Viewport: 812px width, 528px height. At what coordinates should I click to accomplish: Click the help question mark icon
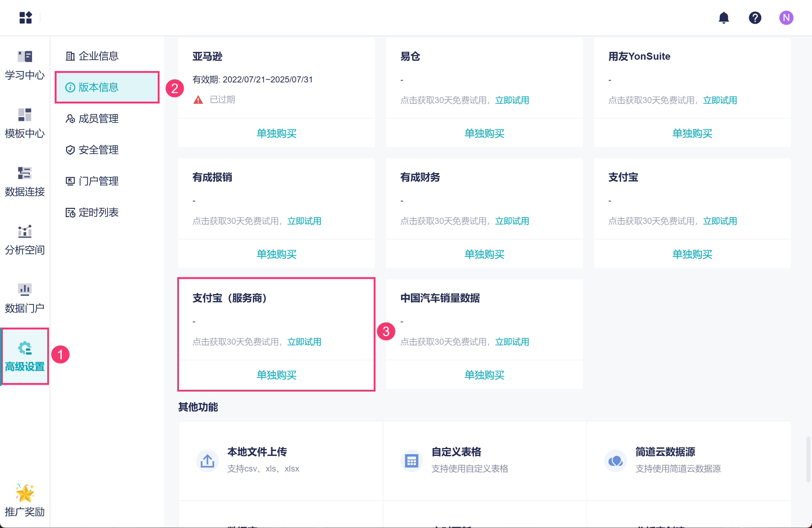click(755, 18)
